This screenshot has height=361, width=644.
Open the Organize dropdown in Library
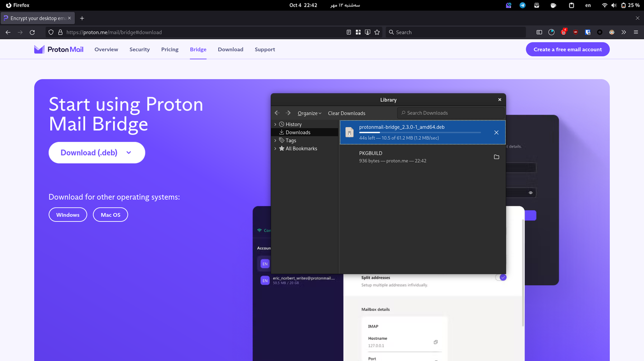(309, 113)
